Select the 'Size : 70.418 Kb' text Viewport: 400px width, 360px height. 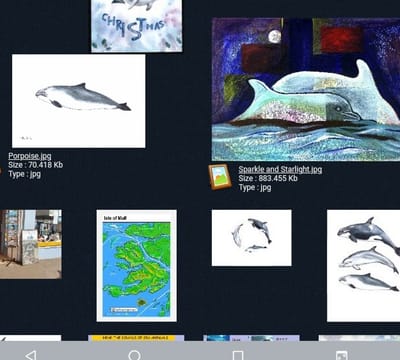click(35, 165)
